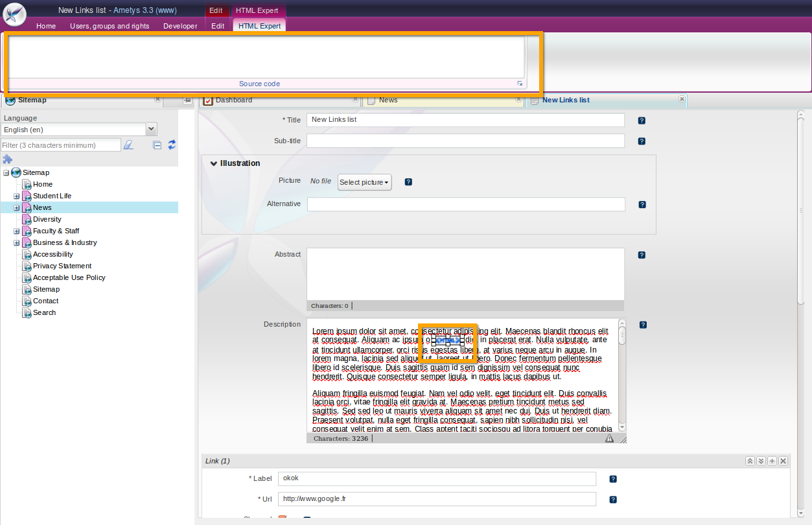Move Link (1) block down

(761, 461)
